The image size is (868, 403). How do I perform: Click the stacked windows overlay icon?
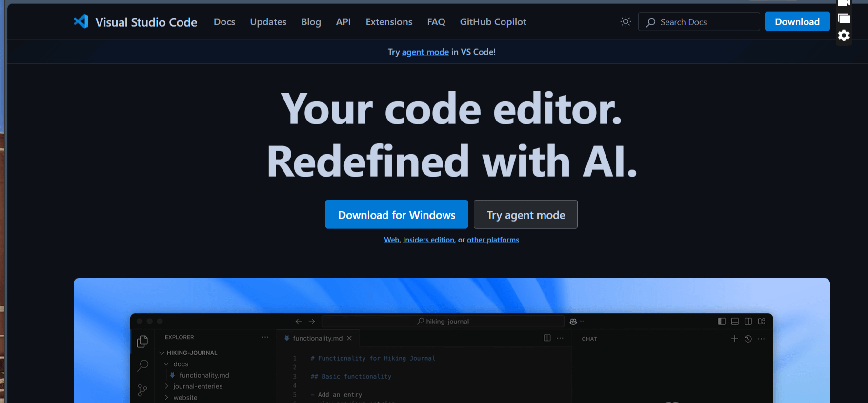844,19
